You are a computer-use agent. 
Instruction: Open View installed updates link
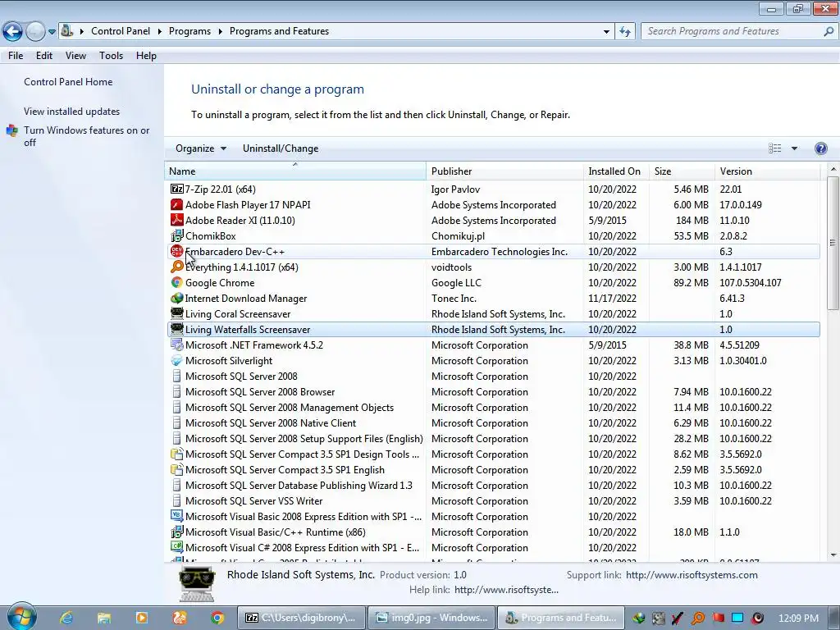(x=72, y=112)
